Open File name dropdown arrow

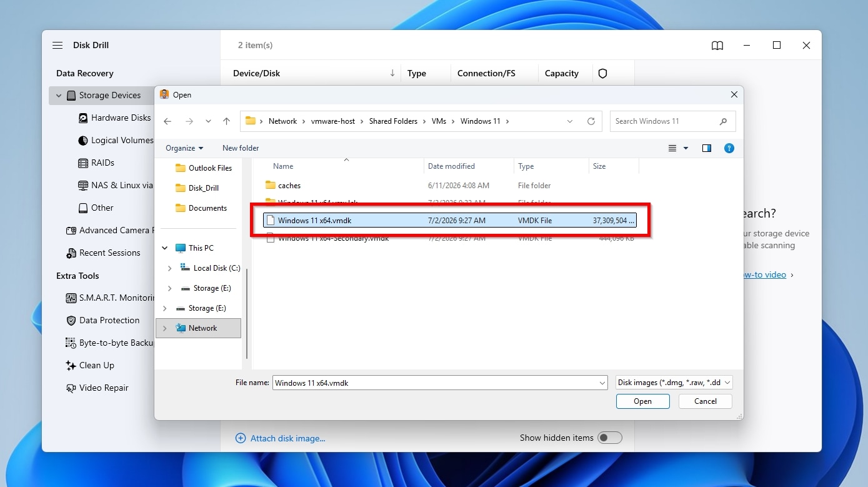tap(602, 383)
